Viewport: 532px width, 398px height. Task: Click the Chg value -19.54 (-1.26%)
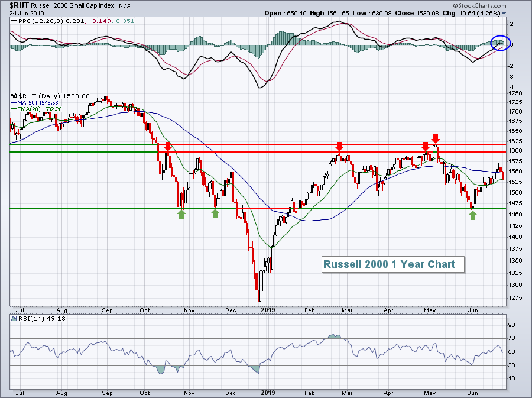[x=479, y=13]
